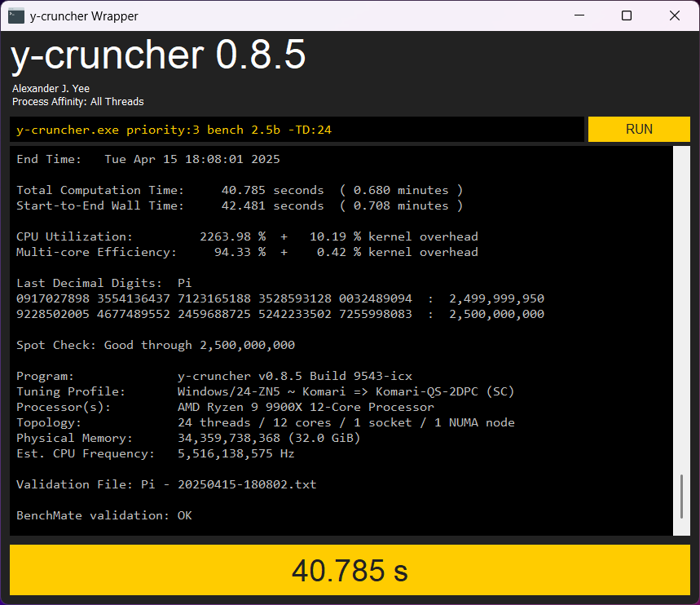This screenshot has width=700, height=605.
Task: Click the y-cruncher Wrapper window title text
Action: 84,16
